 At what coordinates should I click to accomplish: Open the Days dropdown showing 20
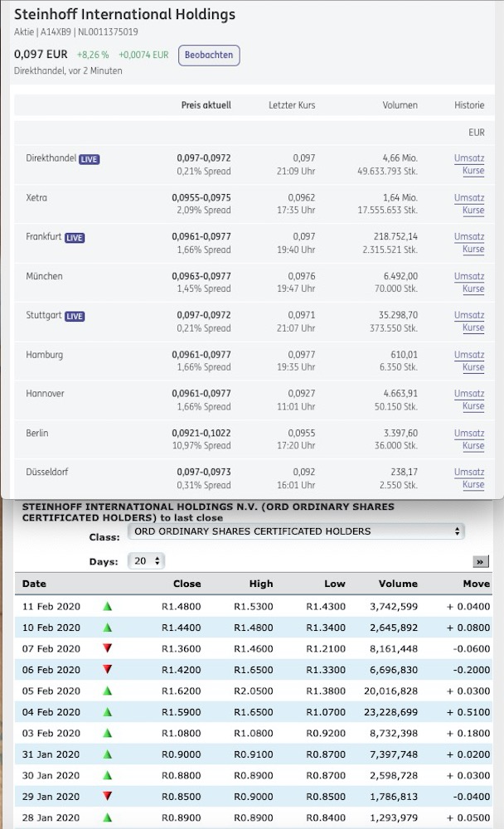coord(145,560)
